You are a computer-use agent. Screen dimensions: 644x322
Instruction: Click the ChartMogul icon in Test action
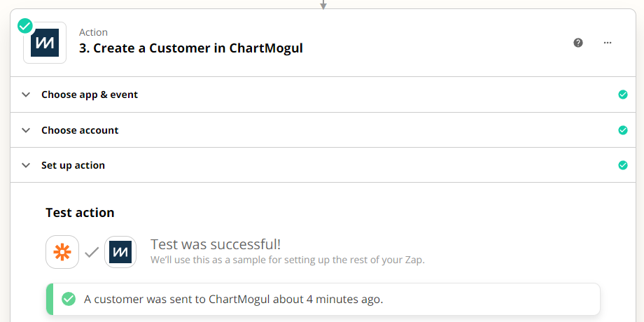coord(120,252)
